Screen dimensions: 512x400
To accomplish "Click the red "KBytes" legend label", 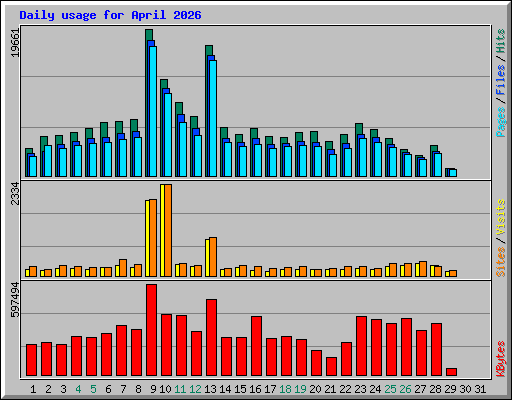I will point(501,359).
